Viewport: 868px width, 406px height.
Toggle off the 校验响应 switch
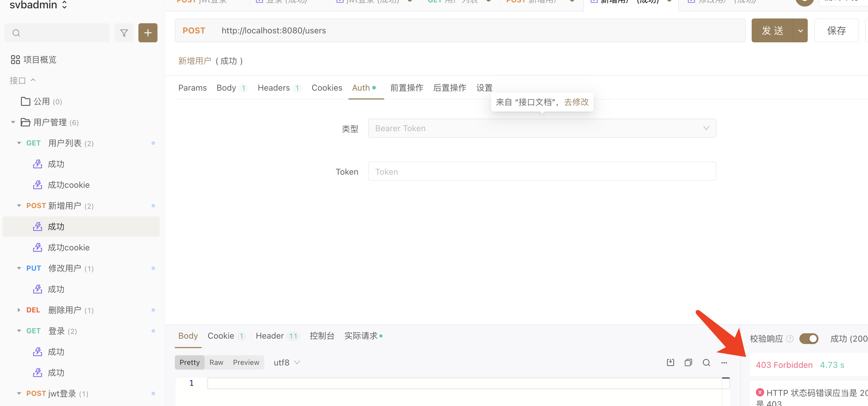pos(809,339)
